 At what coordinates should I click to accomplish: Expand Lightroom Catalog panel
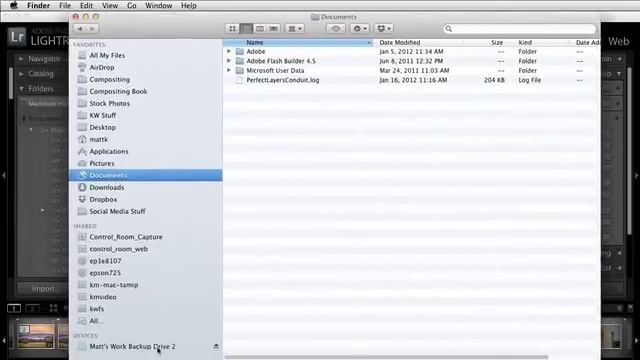pos(21,74)
